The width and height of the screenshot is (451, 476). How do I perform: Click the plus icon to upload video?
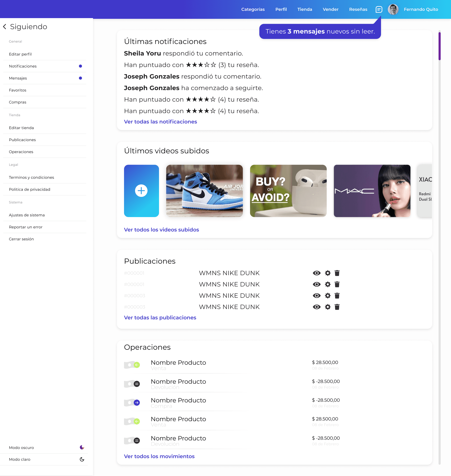(x=141, y=190)
